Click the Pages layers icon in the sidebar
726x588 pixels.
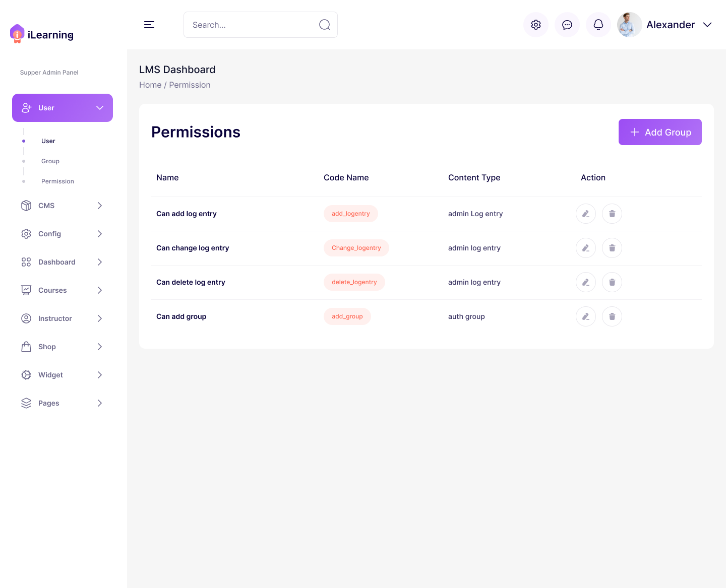26,403
